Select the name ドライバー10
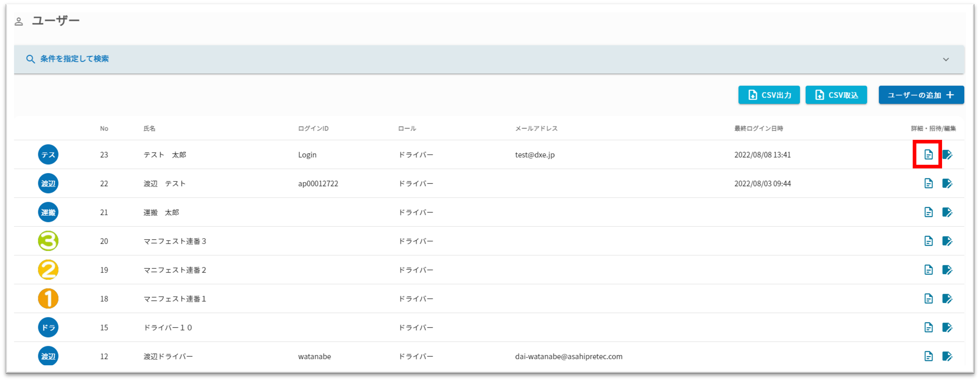The image size is (980, 381). tap(168, 328)
